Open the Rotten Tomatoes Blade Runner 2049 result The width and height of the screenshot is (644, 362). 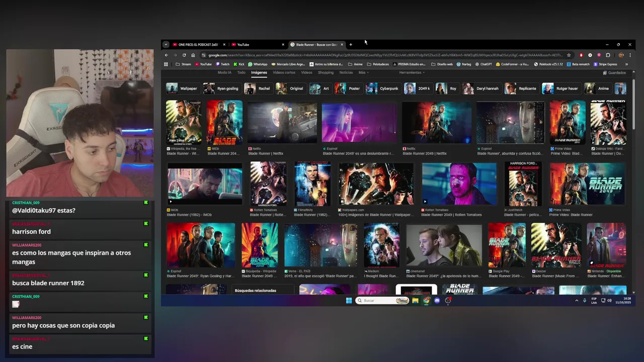tap(459, 185)
